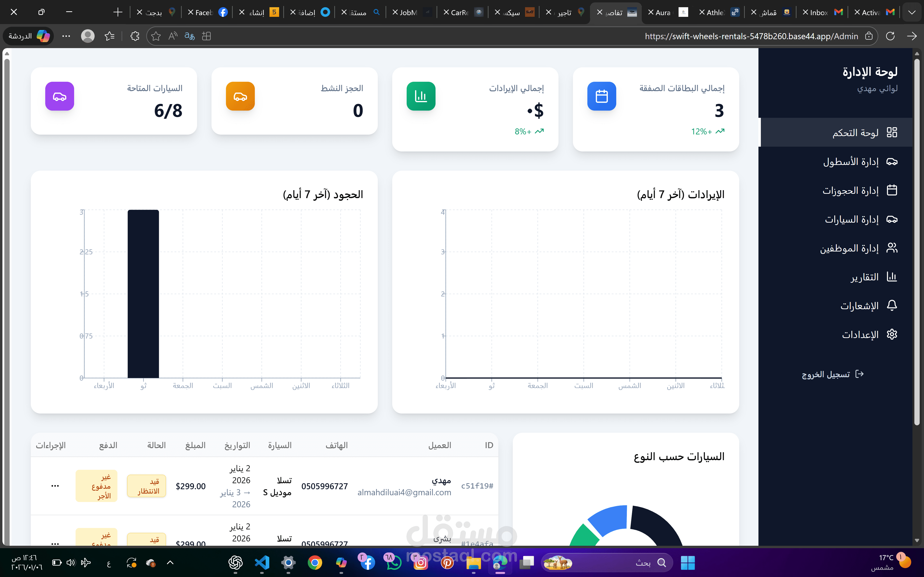Click the purple available cars icon
This screenshot has width=924, height=577.
[x=60, y=96]
